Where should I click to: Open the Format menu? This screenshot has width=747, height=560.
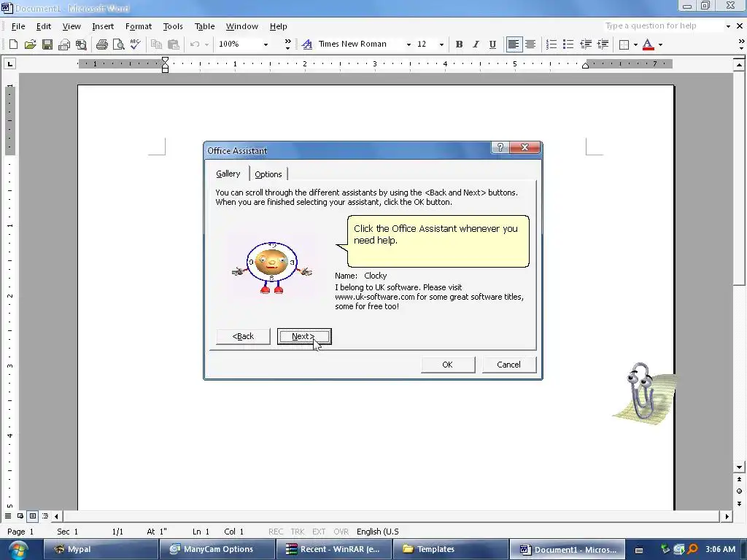pos(139,26)
